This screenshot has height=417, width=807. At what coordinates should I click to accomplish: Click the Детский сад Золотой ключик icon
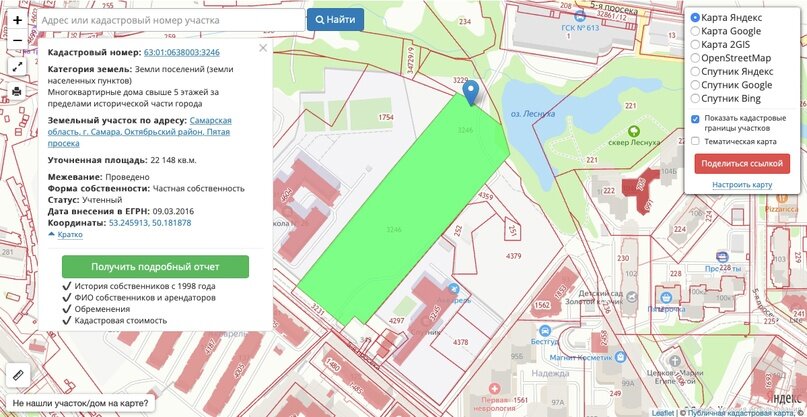(x=633, y=297)
